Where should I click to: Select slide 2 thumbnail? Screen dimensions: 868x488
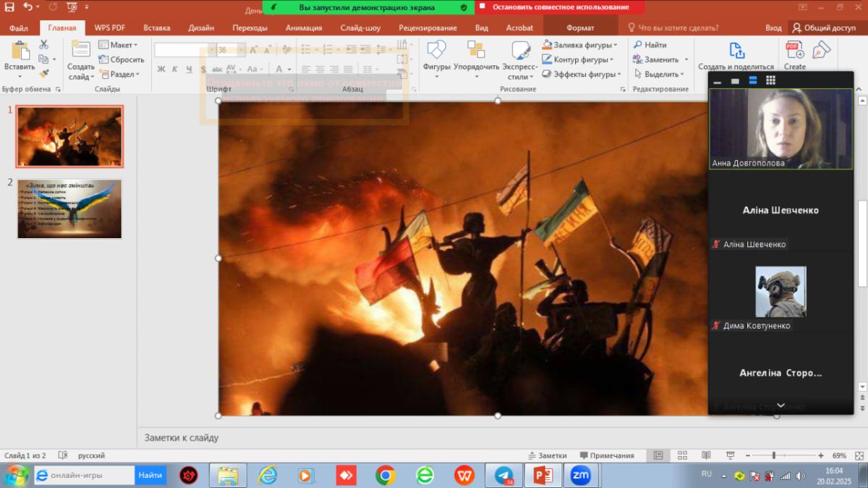tap(69, 209)
